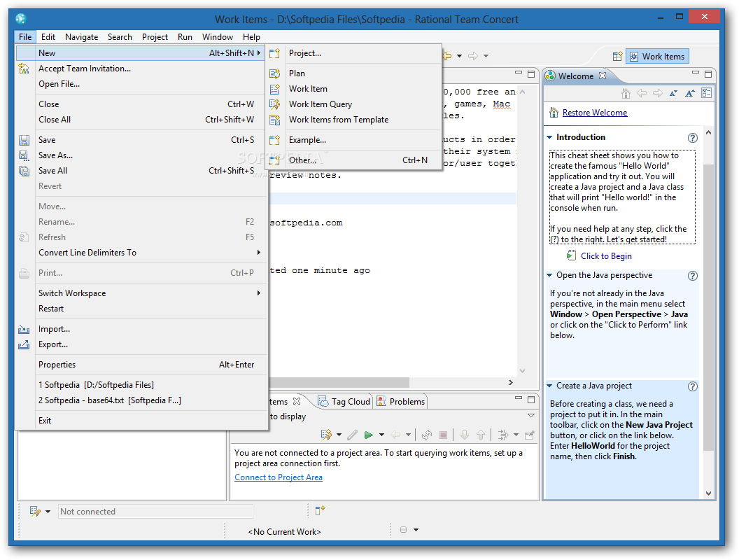Click the Work Items from Template icon

[275, 120]
